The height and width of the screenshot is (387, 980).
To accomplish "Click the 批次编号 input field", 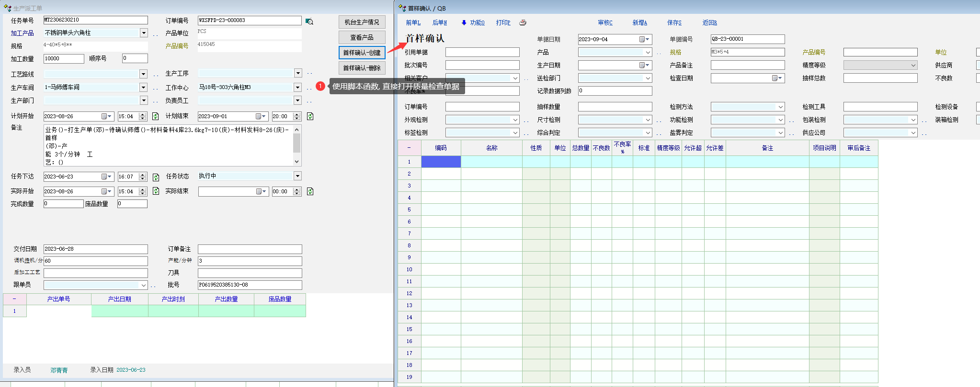I will pyautogui.click(x=482, y=65).
